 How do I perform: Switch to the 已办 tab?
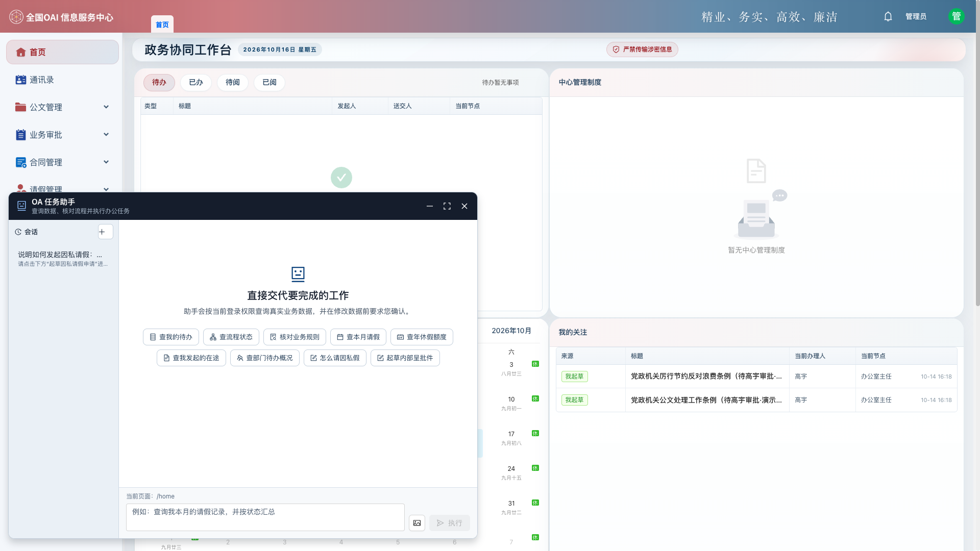pyautogui.click(x=196, y=83)
